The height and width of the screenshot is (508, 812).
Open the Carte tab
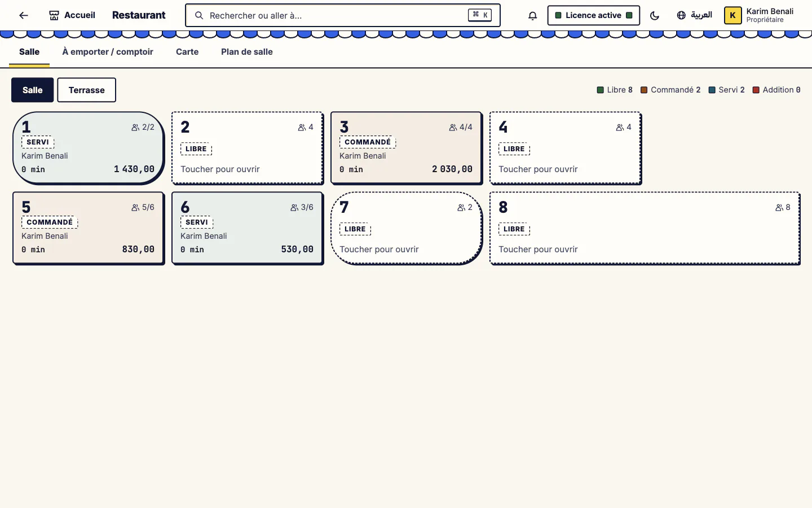pos(187,52)
